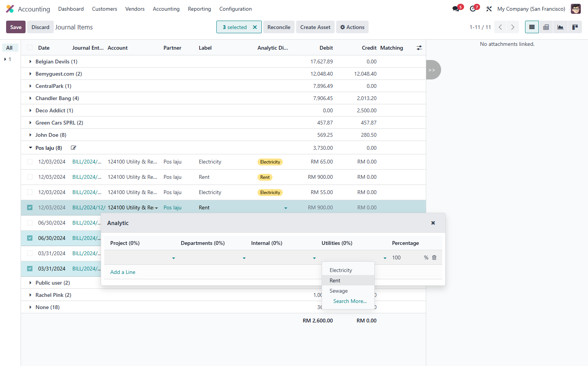
Task: Open the Odoo Accounting app logo
Action: click(x=10, y=9)
